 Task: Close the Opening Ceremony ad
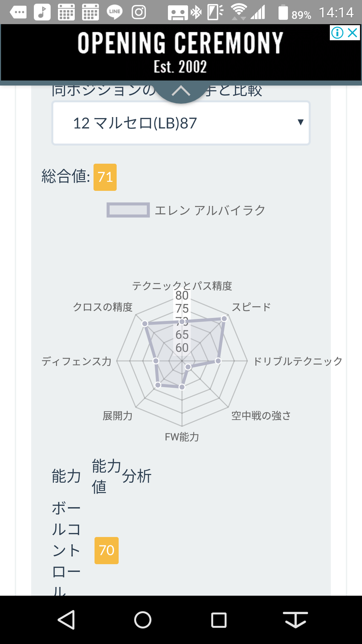[x=353, y=33]
